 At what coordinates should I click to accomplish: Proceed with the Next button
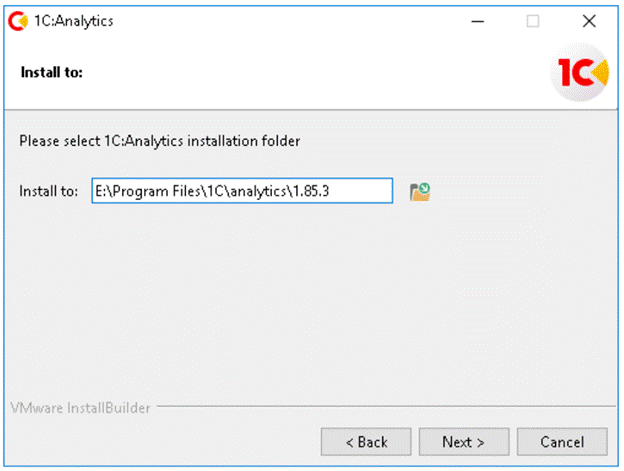tap(464, 441)
